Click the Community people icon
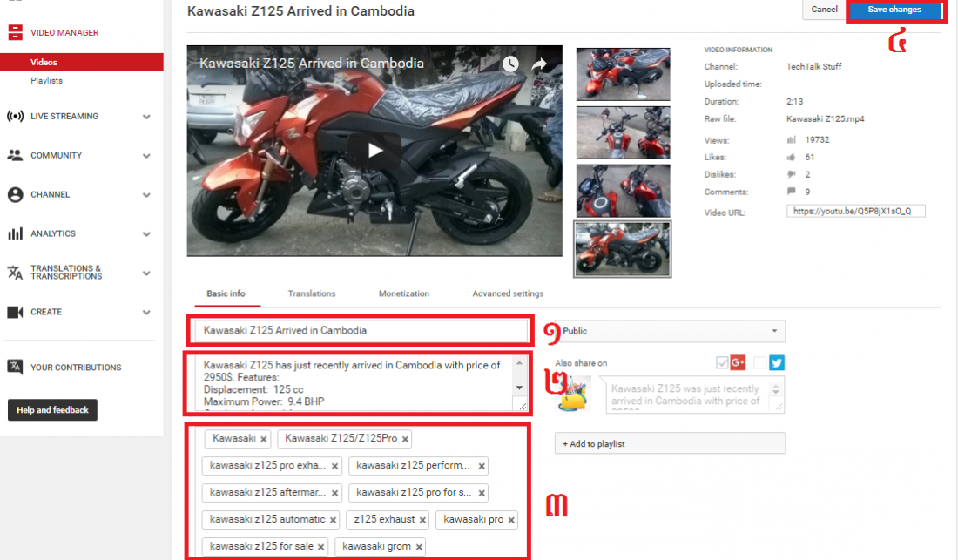This screenshot has width=958, height=560. tap(16, 155)
